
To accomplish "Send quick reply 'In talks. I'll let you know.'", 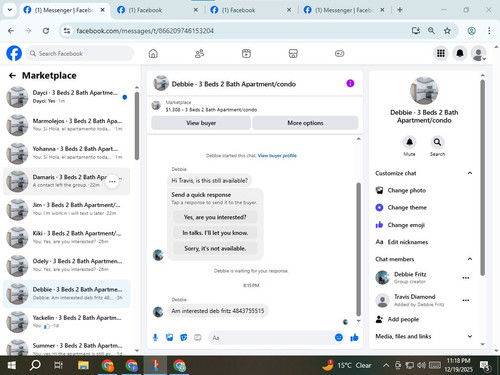I will point(215,233).
